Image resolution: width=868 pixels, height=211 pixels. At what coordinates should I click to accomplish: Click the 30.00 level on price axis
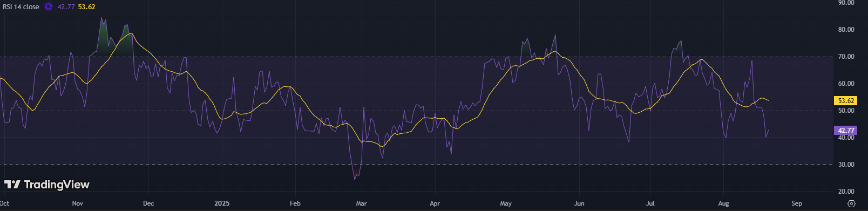pos(846,165)
